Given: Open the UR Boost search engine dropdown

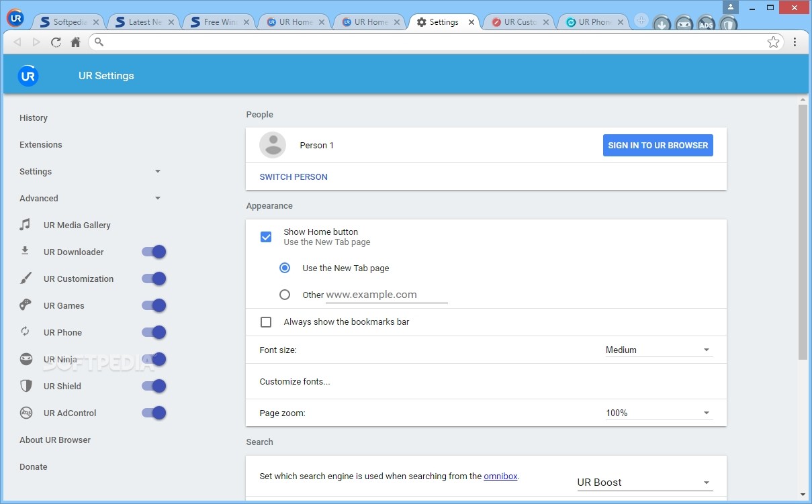Looking at the screenshot, I should (x=645, y=483).
